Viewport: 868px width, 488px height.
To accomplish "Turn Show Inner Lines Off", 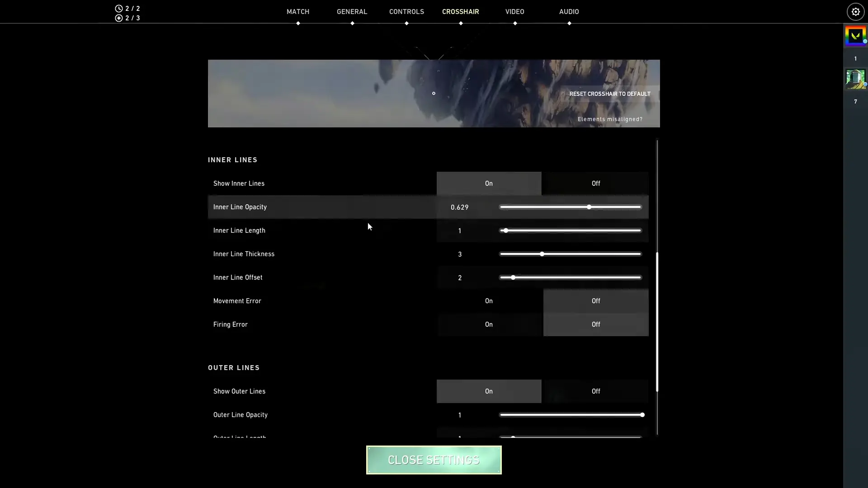I will click(x=595, y=183).
